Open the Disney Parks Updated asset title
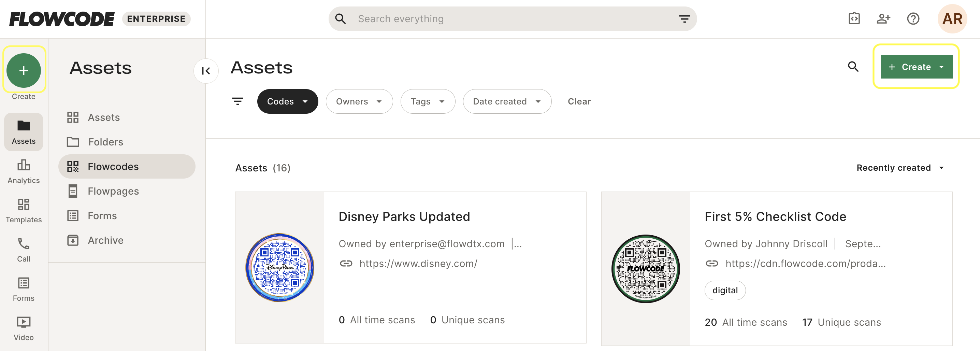 (x=404, y=216)
